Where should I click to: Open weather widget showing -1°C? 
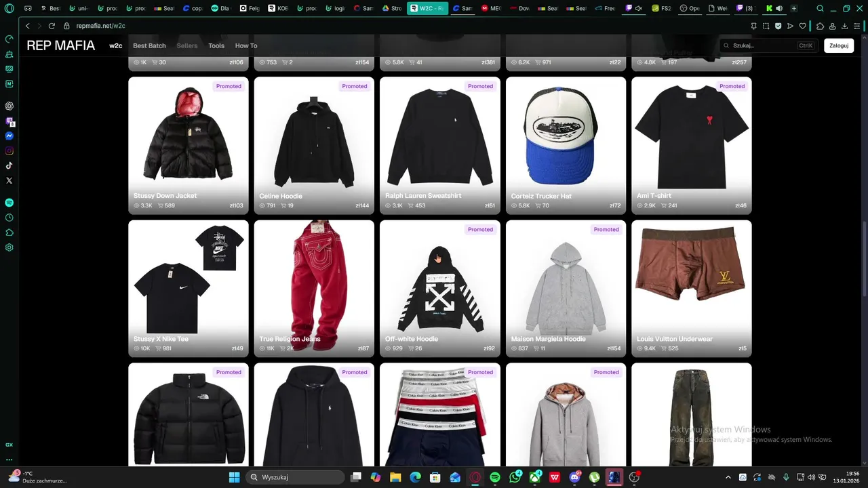(x=37, y=477)
